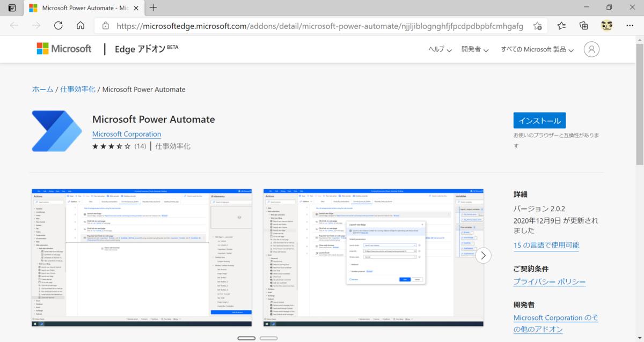
Task: Open the 15 の言語で使用可能 link
Action: (546, 245)
